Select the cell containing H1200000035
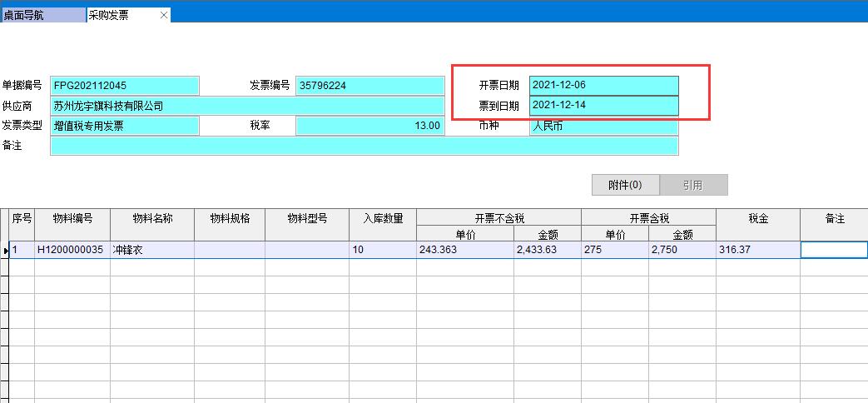 pyautogui.click(x=72, y=250)
